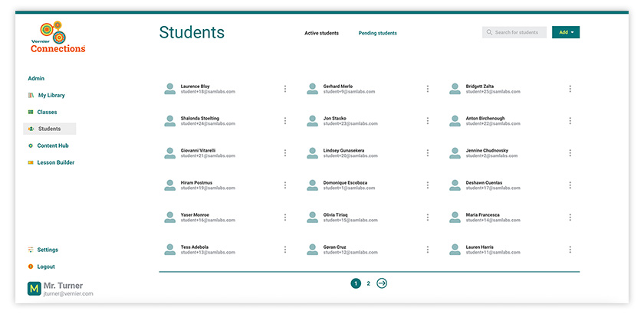
Task: Click the Search for students field
Action: (515, 32)
